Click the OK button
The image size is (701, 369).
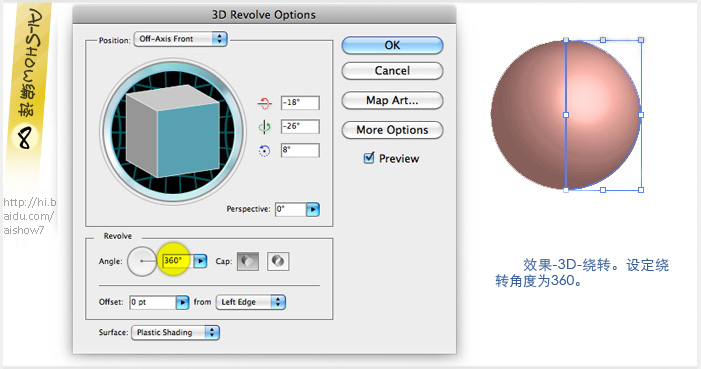click(x=392, y=45)
